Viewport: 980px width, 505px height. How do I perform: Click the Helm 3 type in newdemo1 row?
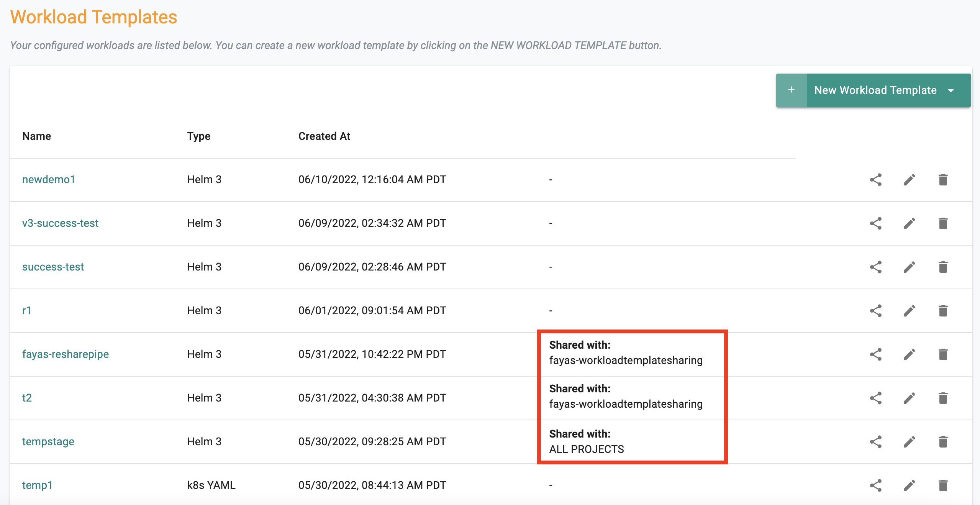[204, 179]
